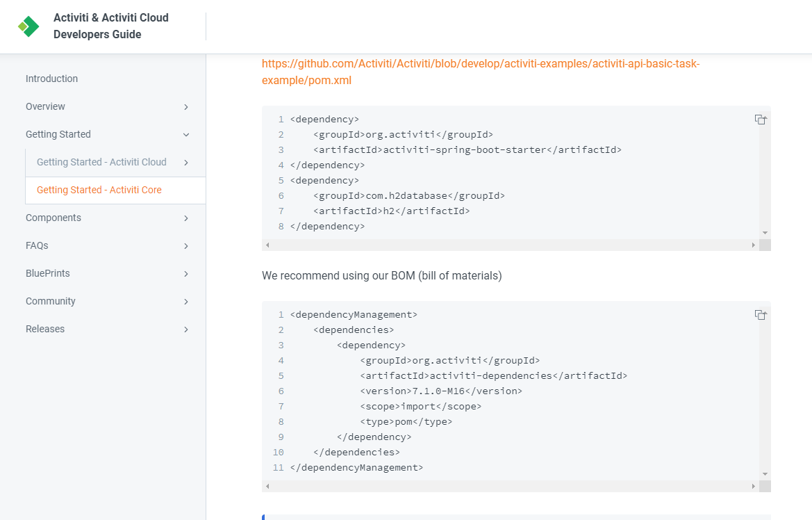Click the down arrow on the BOM code scrollbar
This screenshot has width=812, height=520.
[x=764, y=472]
